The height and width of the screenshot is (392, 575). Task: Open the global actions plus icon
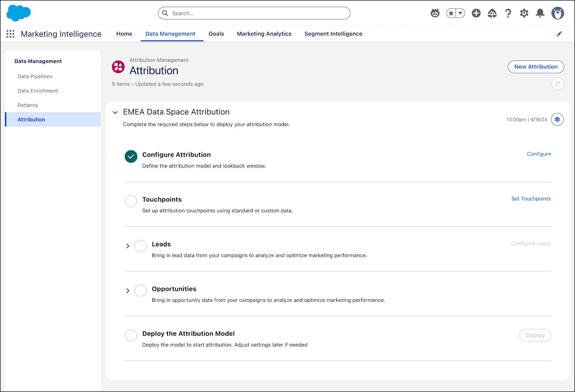tap(476, 13)
